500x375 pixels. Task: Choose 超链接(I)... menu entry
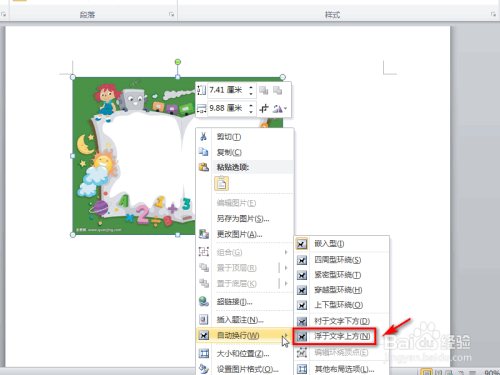coord(245,302)
